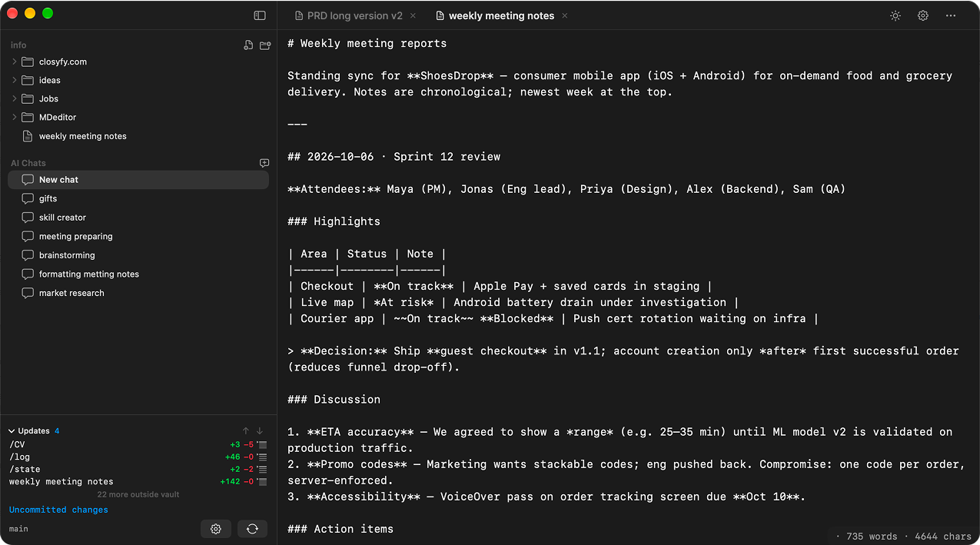
Task: Open git settings gear button near main
Action: [x=216, y=529]
